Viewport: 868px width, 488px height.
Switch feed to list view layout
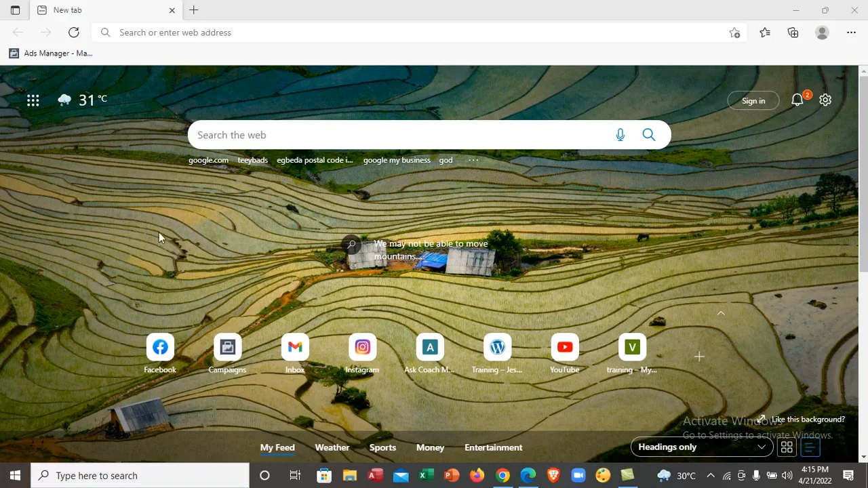click(x=810, y=447)
